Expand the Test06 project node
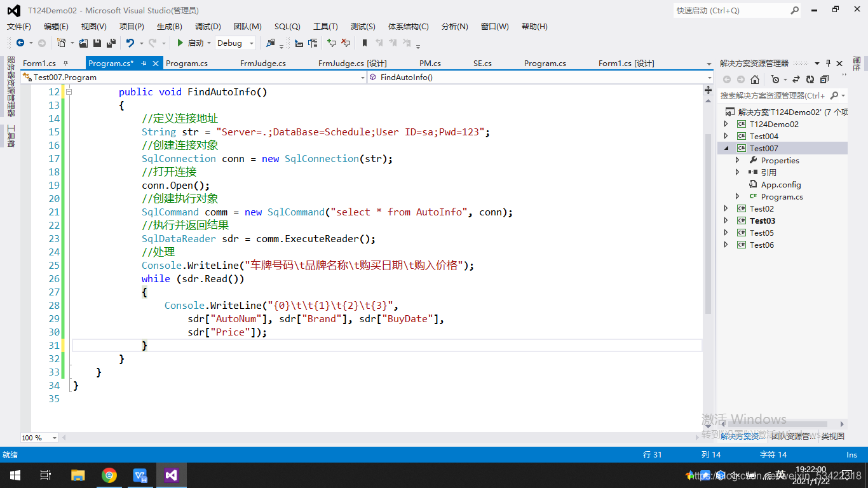 pos(726,245)
